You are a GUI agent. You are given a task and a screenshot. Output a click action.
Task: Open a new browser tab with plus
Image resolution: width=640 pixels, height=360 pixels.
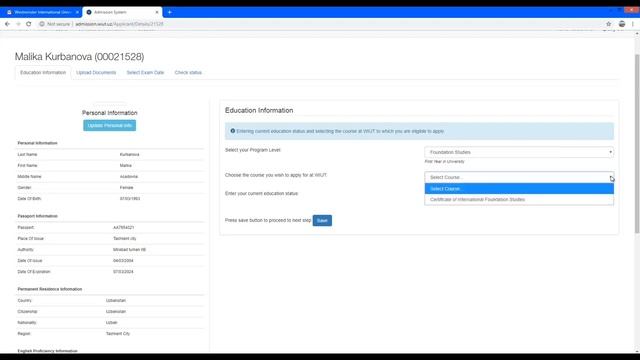[x=169, y=12]
